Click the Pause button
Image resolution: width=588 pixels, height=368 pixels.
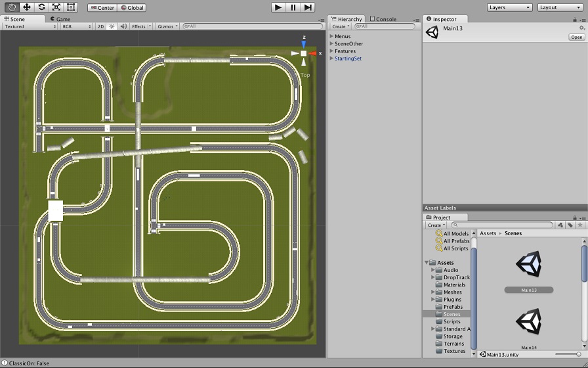pyautogui.click(x=293, y=7)
